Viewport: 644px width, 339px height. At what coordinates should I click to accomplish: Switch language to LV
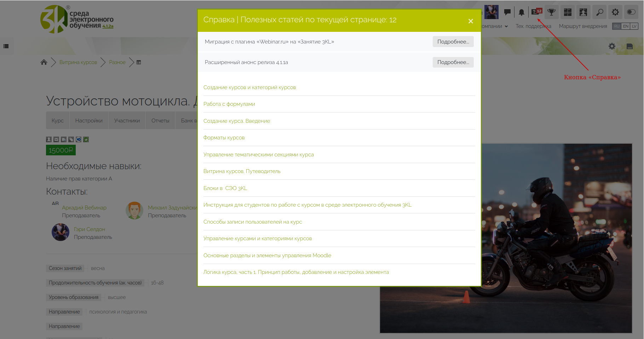[x=634, y=26]
